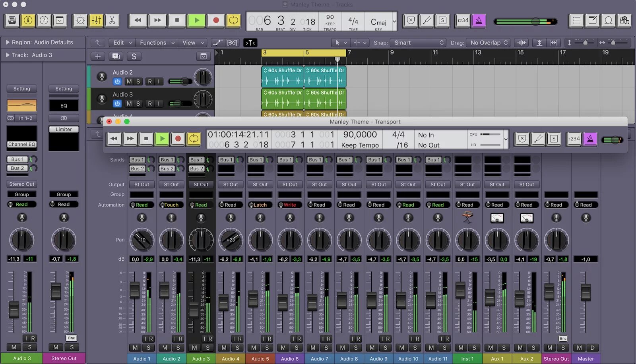
Task: Click Bus 2 send on Audio 1 strip
Action: [138, 168]
